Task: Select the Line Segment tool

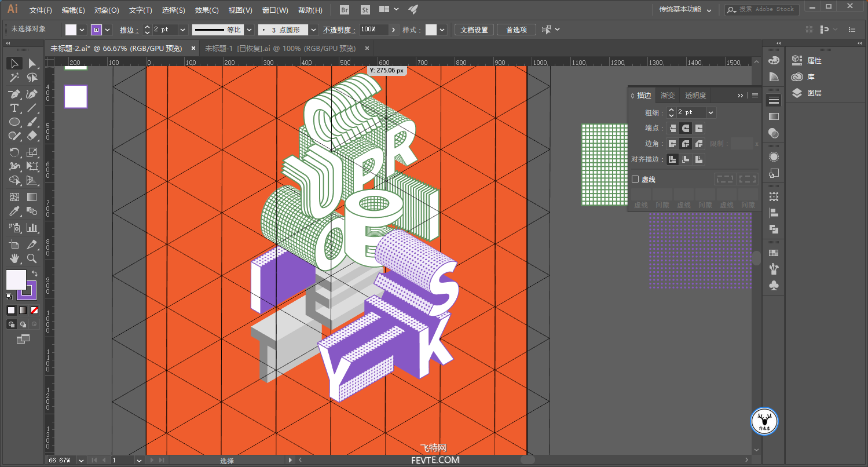Action: [32, 108]
